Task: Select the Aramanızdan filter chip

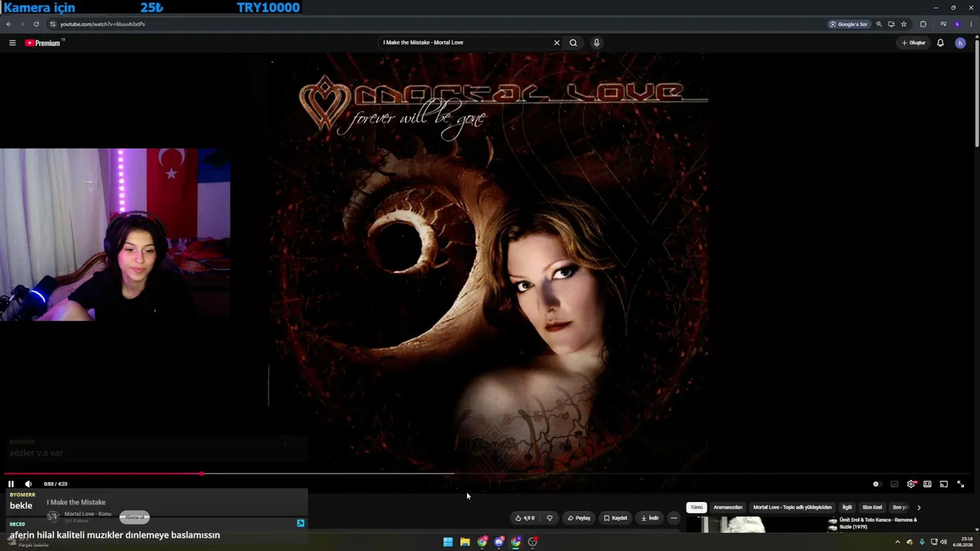Action: pos(728,507)
